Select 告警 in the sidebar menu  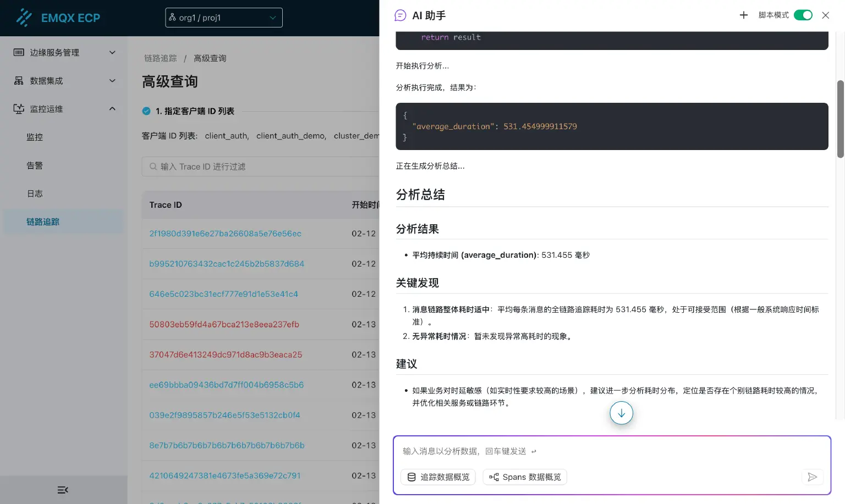tap(34, 165)
